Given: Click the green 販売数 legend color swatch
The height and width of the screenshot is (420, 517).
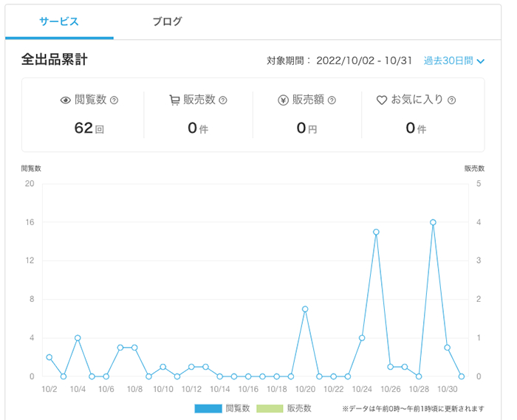Looking at the screenshot, I should tap(269, 407).
